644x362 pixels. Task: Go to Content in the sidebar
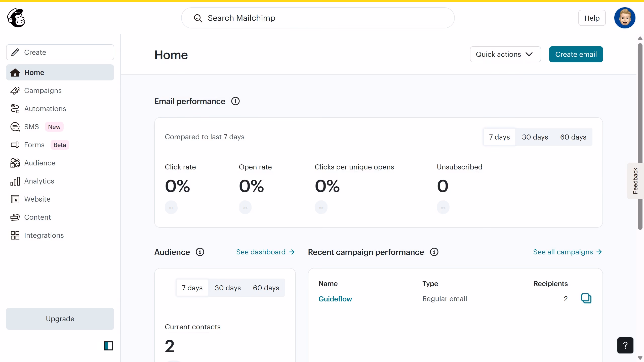pos(60,217)
